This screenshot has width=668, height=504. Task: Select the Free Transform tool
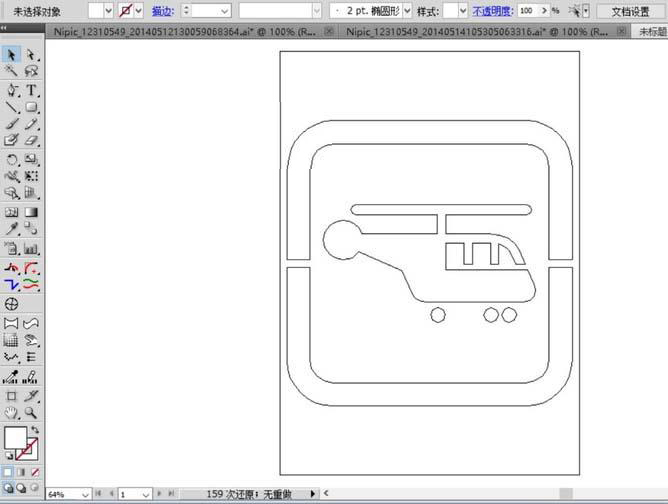tap(31, 176)
